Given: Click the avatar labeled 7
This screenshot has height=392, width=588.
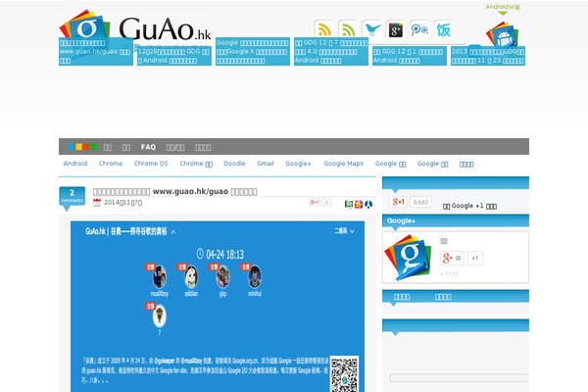Looking at the screenshot, I should [x=160, y=316].
